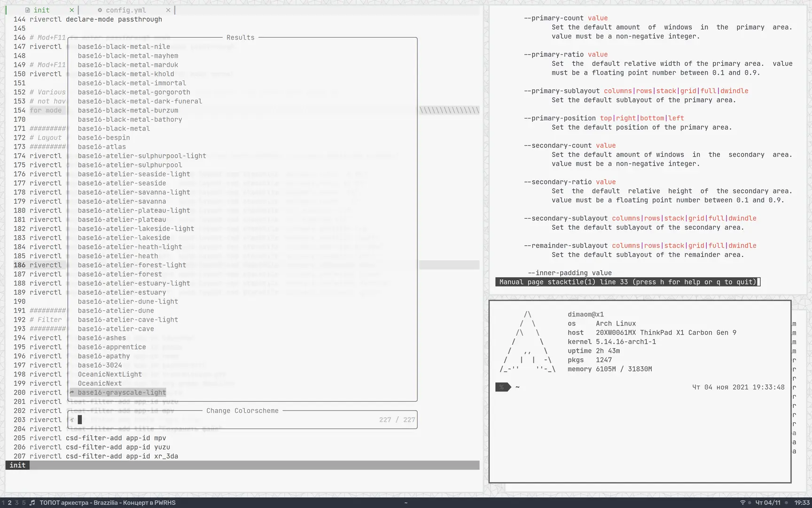Pick base16-atelier-estuary from results
The image size is (812, 508).
pos(122,292)
